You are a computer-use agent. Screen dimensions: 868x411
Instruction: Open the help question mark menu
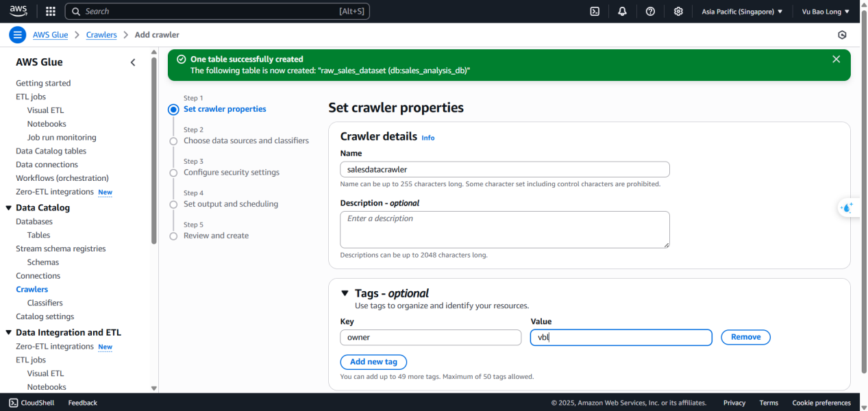click(x=650, y=11)
